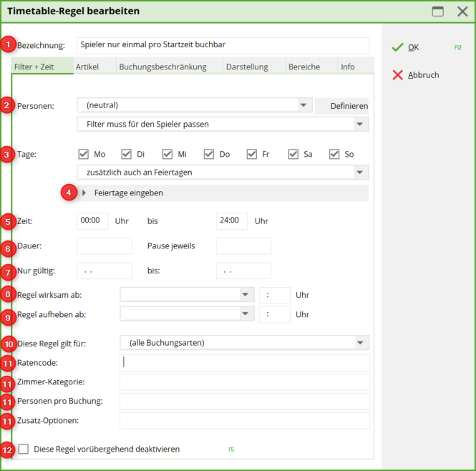Click the Abbruch button label
Viewport: 476px width, 471px height.
[x=423, y=75]
